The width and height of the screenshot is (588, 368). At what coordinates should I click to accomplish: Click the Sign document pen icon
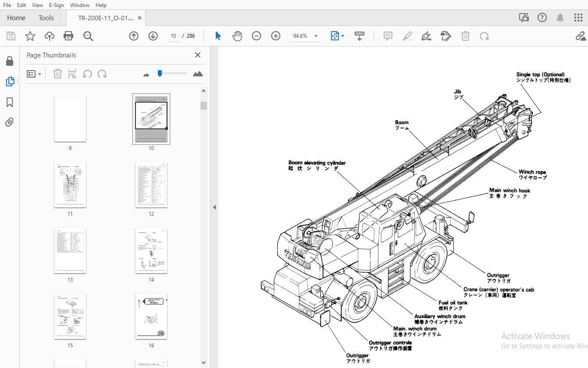click(x=426, y=36)
